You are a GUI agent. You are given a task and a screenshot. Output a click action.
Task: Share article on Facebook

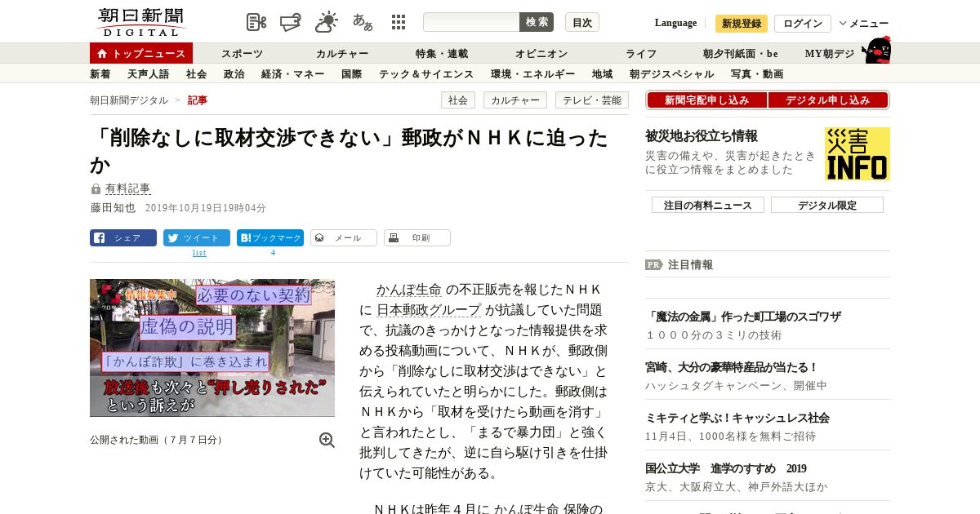[x=123, y=238]
